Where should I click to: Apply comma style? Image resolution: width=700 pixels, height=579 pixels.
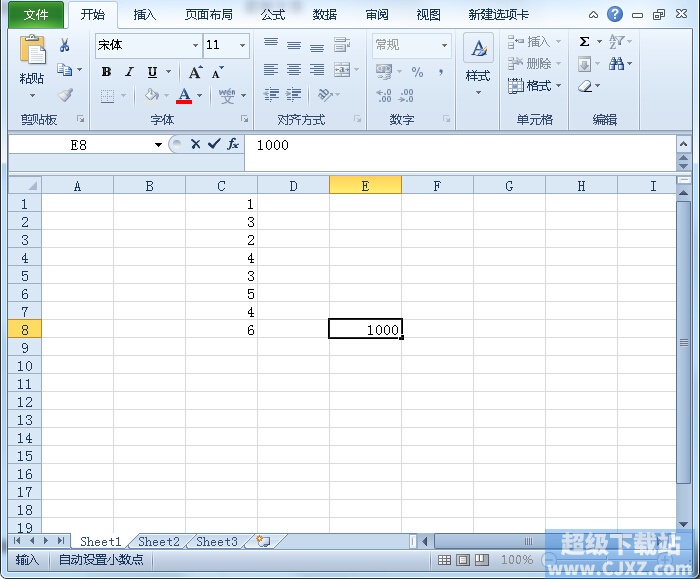(441, 72)
